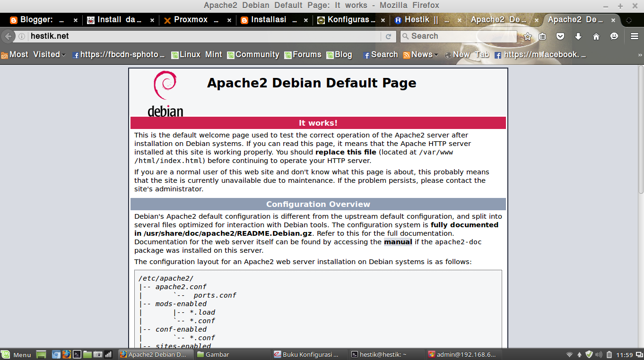The width and height of the screenshot is (644, 360).
Task: Click the hestik.net address bar
Action: click(x=203, y=36)
